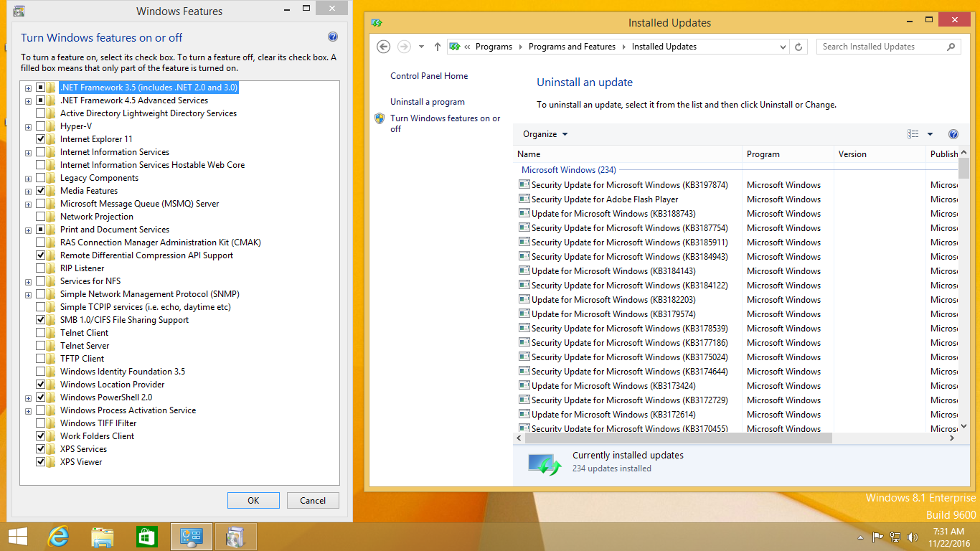Click shield icon beside Turn Windows features
The width and height of the screenshot is (980, 551).
380,118
